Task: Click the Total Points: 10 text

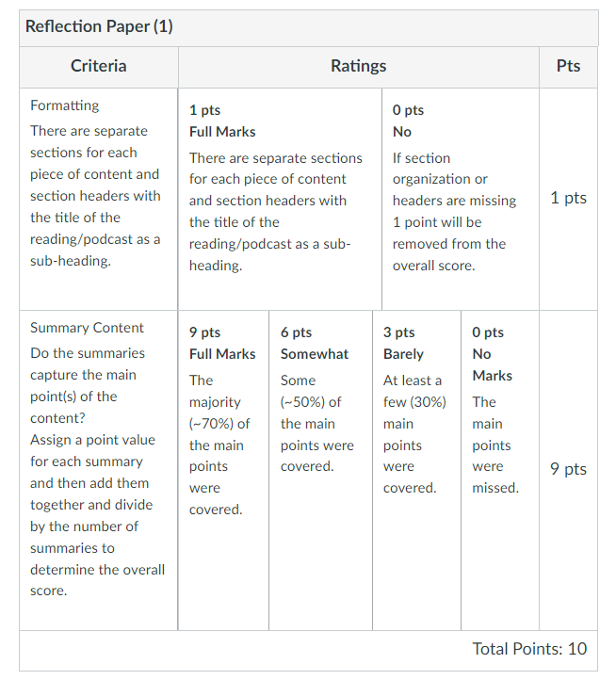Action: coord(529,649)
